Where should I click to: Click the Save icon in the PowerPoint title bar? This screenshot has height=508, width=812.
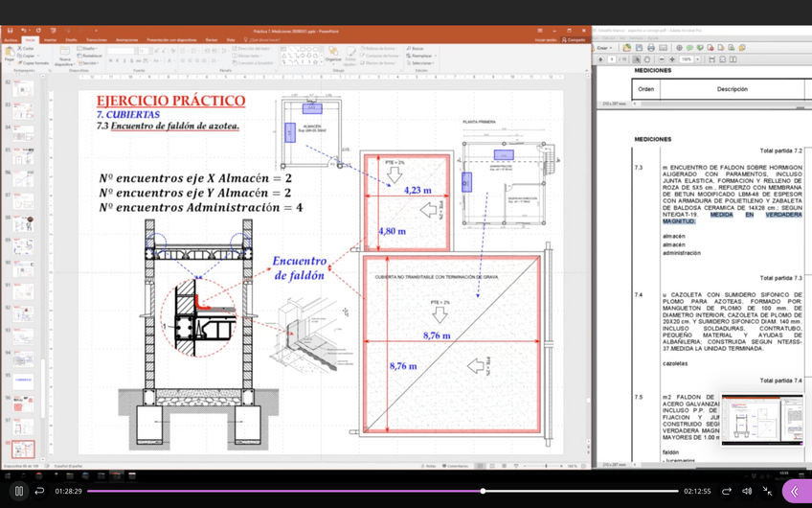point(10,31)
